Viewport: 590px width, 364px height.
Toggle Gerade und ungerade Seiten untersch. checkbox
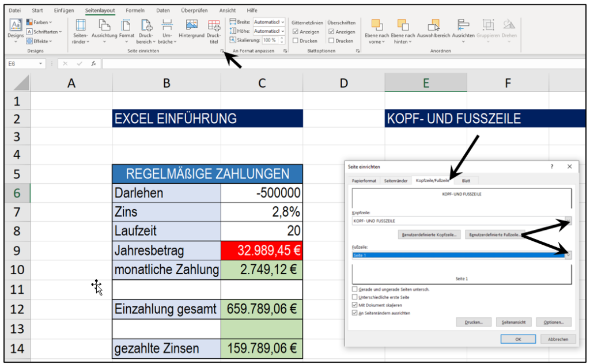pos(354,289)
